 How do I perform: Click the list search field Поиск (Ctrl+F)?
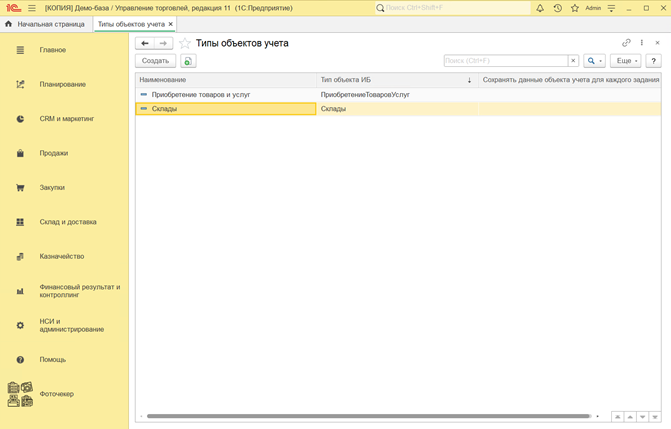point(505,61)
